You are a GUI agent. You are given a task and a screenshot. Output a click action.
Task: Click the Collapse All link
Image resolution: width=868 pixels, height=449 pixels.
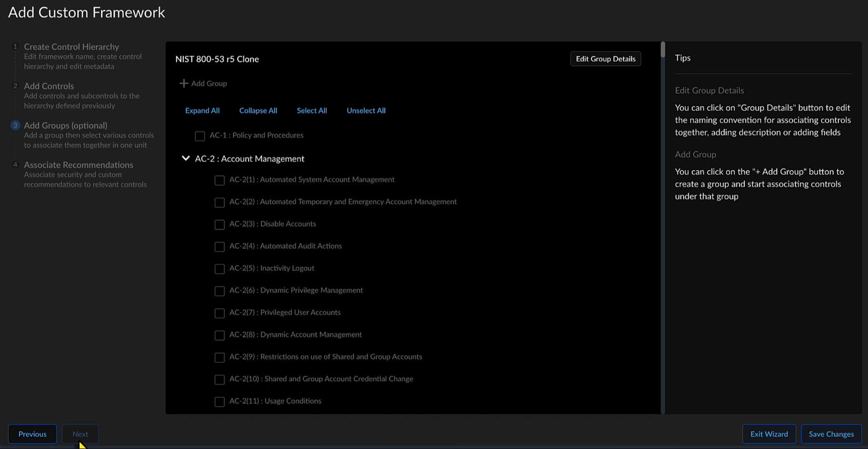point(258,110)
